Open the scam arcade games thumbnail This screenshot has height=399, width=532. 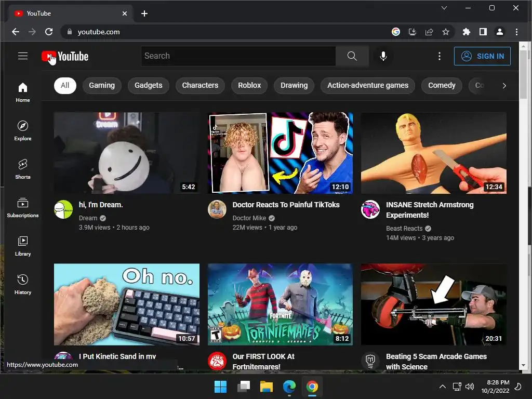pos(434,304)
